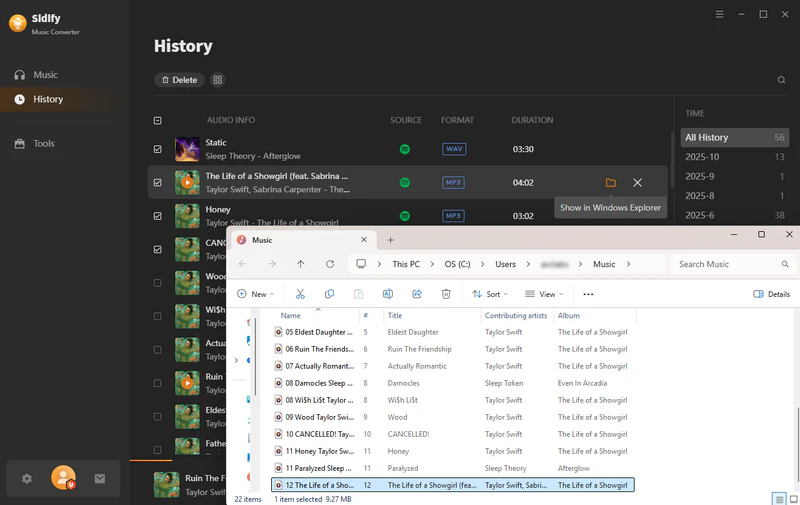Open Sidify hamburger menu
This screenshot has height=505, width=800.
coord(719,14)
